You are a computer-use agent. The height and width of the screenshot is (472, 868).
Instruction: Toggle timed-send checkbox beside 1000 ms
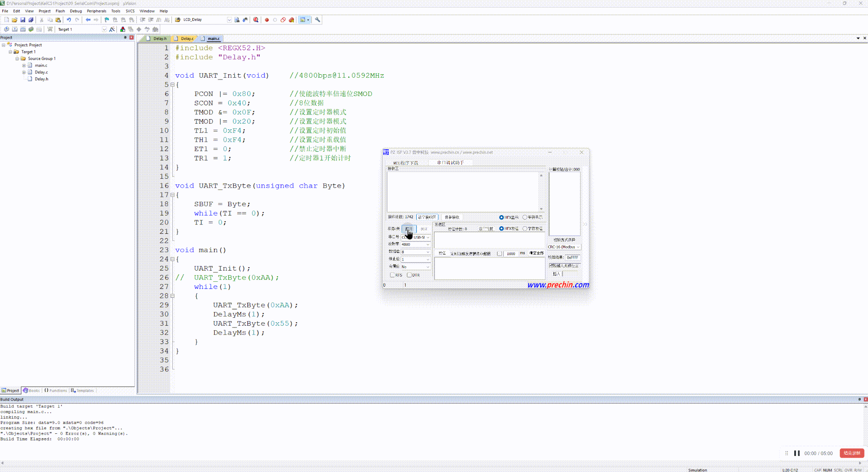click(499, 254)
